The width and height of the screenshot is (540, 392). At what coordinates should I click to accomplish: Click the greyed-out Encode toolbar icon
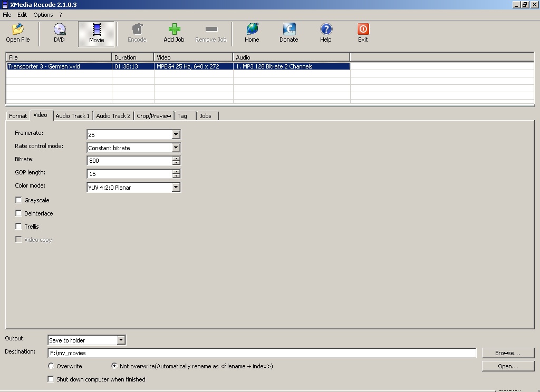pos(137,30)
